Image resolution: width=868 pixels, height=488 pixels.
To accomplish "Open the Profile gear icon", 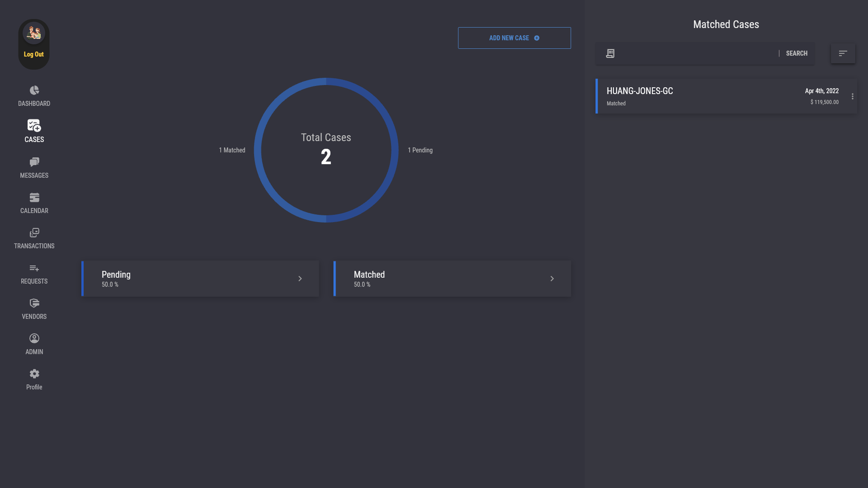I will pyautogui.click(x=34, y=374).
